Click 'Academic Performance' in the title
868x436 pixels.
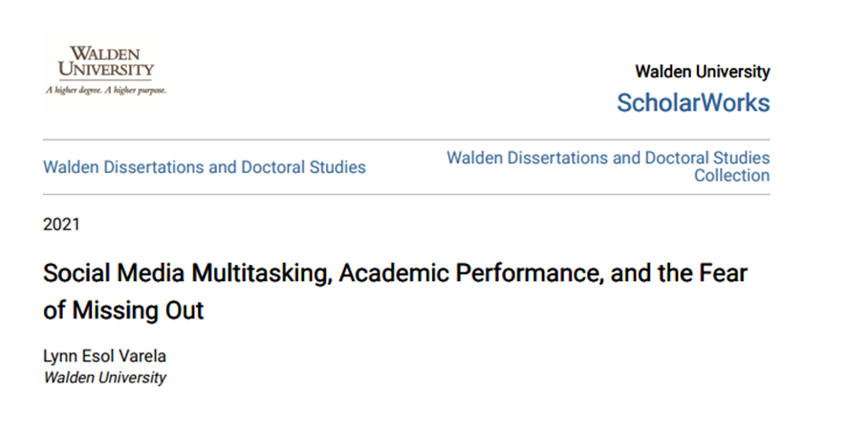click(x=470, y=273)
